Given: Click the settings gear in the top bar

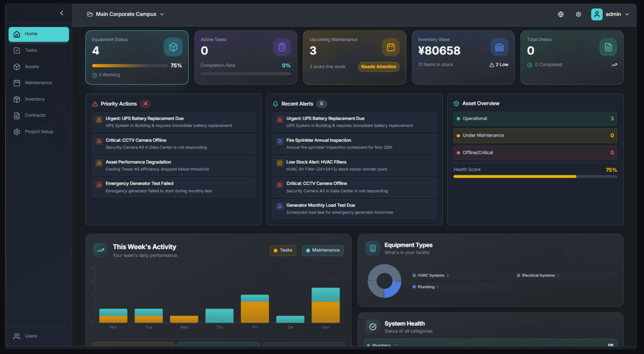Looking at the screenshot, I should (x=578, y=14).
